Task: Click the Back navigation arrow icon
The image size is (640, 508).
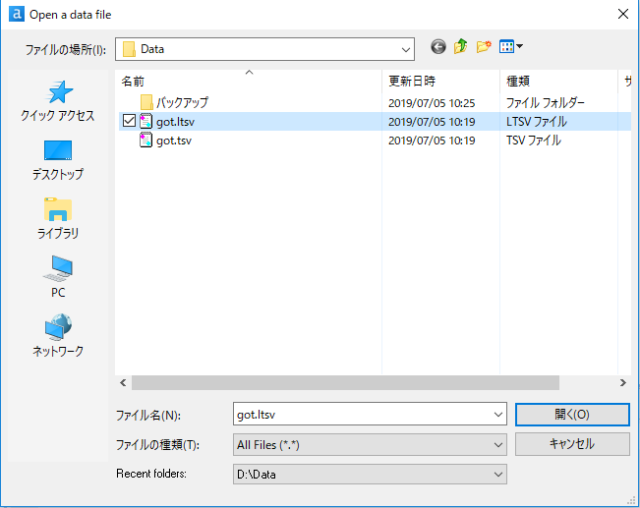Action: (x=438, y=47)
